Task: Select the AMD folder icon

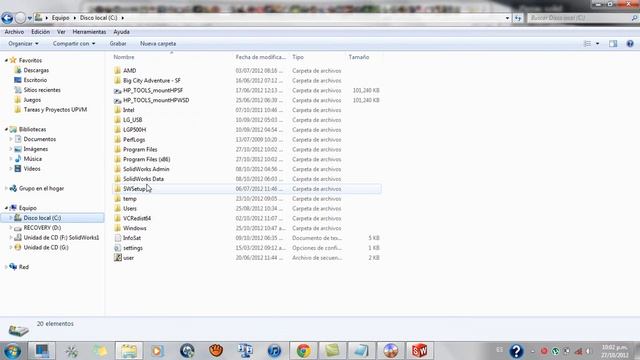Action: click(118, 71)
